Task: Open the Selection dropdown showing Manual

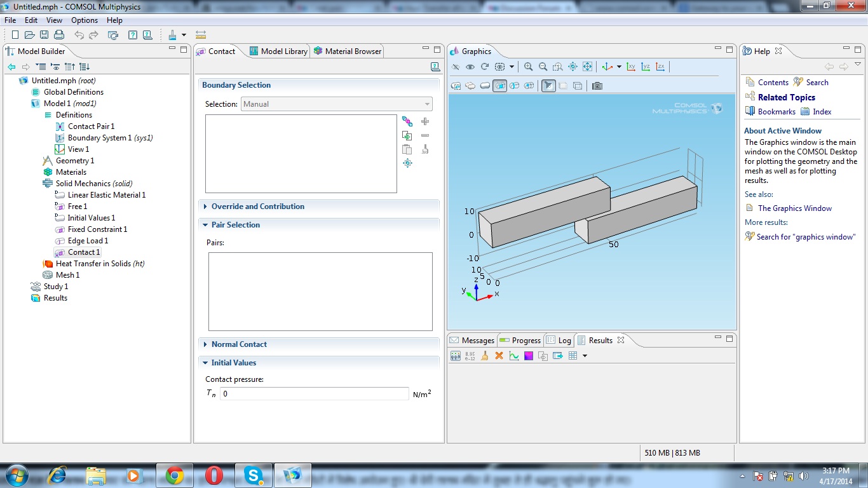Action: [x=336, y=104]
